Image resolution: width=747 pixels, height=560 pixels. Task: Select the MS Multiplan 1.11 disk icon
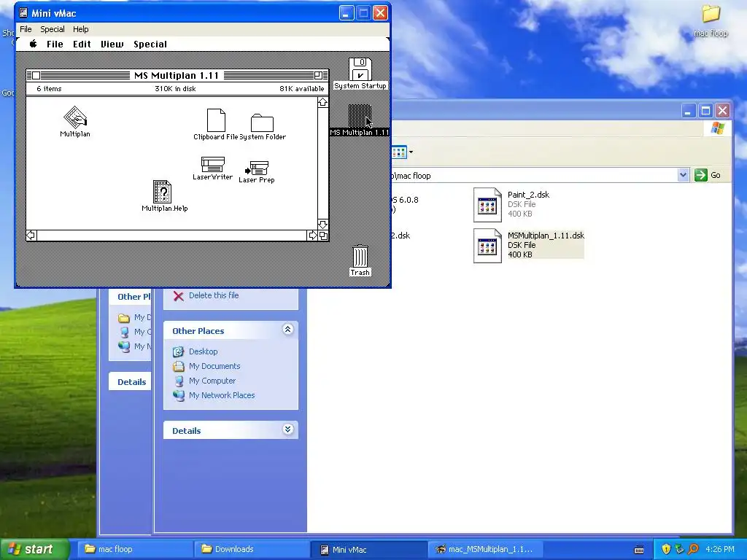[x=360, y=116]
